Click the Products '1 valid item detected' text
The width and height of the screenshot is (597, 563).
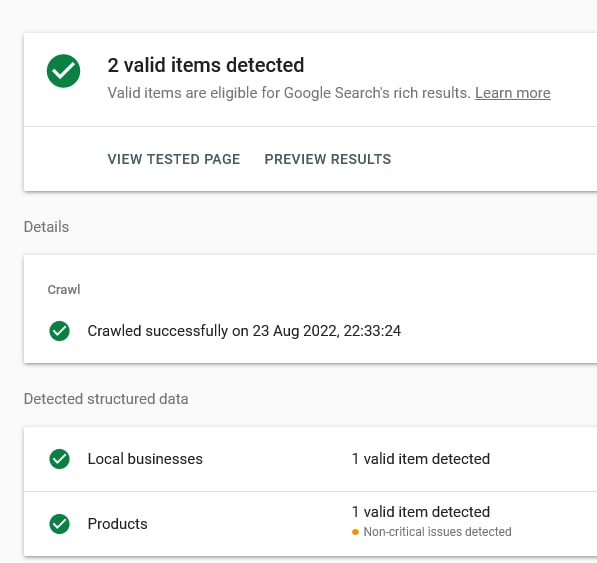point(421,512)
